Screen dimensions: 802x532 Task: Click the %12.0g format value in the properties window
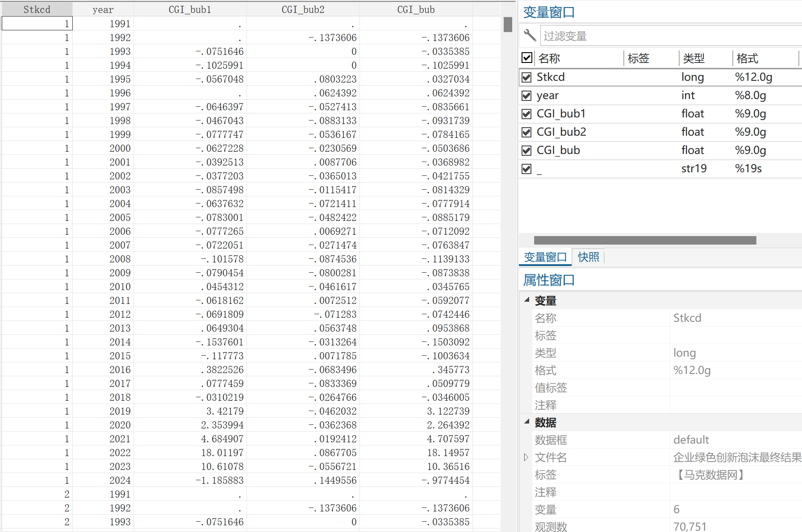692,370
